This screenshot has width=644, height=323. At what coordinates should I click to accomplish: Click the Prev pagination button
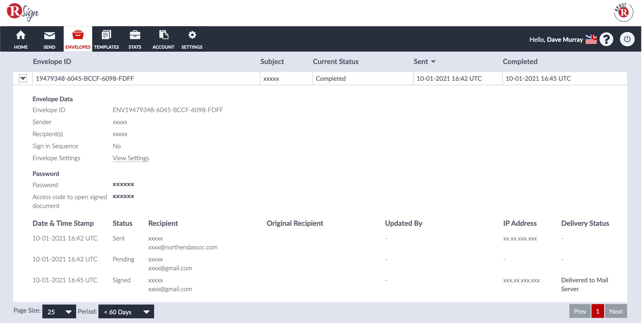click(x=580, y=311)
